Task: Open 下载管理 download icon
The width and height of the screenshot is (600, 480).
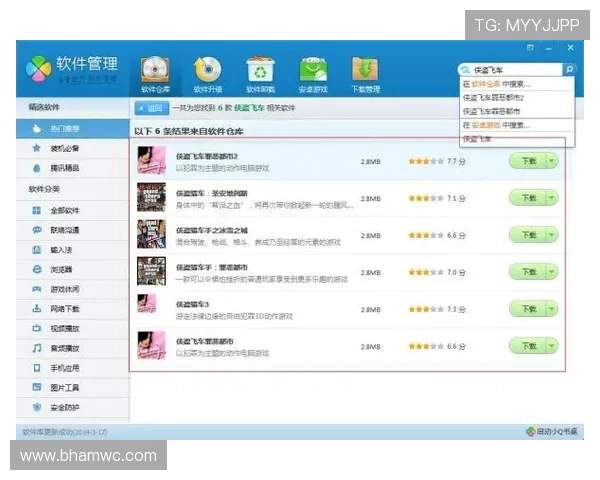Action: pos(365,72)
